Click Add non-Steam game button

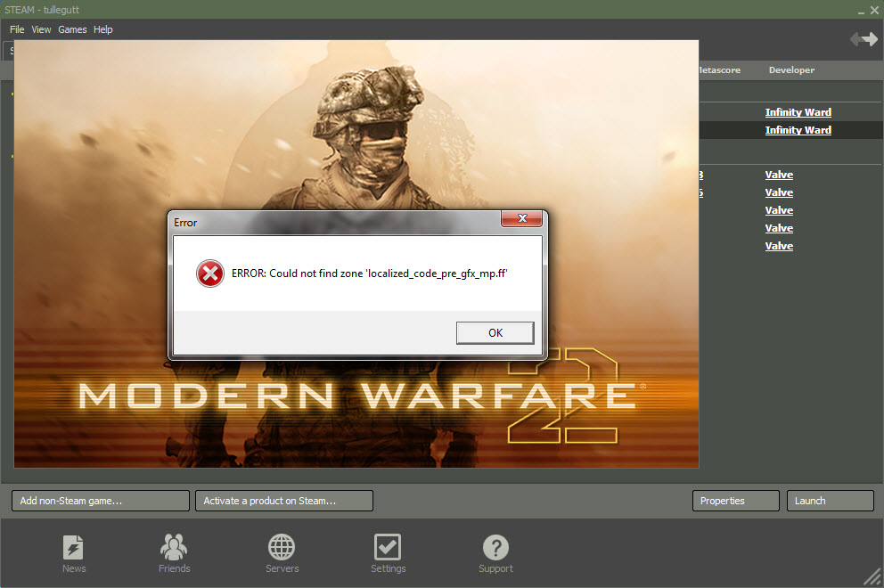point(101,501)
